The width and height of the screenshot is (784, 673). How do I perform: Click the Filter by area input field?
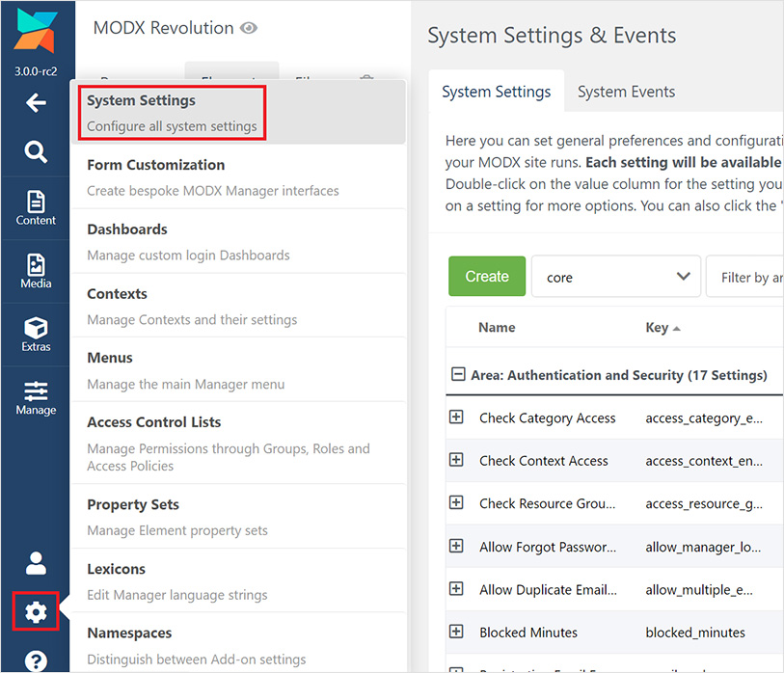coord(752,277)
